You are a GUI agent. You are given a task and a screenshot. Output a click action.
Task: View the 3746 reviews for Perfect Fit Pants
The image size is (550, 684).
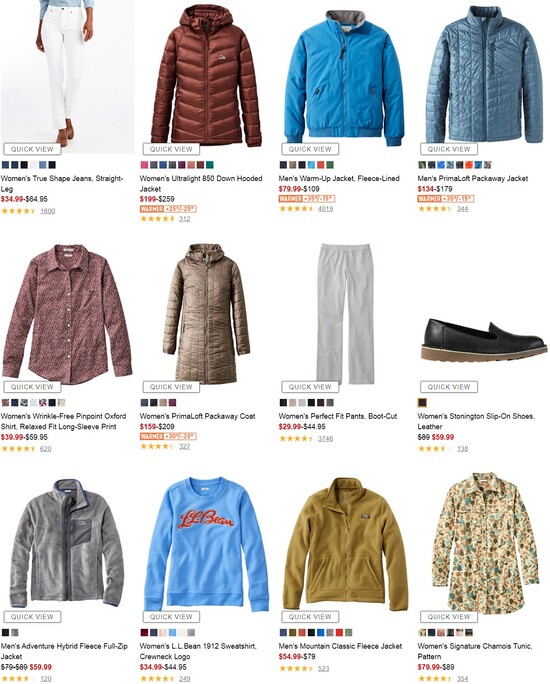coord(325,439)
